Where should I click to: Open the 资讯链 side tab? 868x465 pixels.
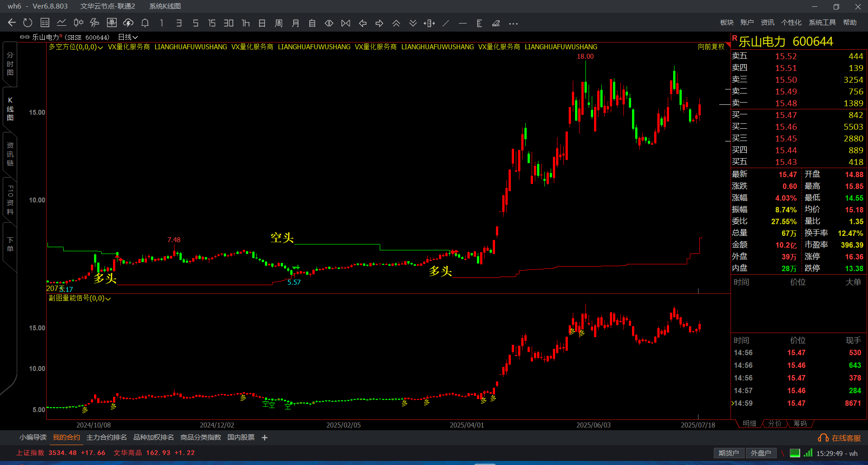tap(10, 154)
